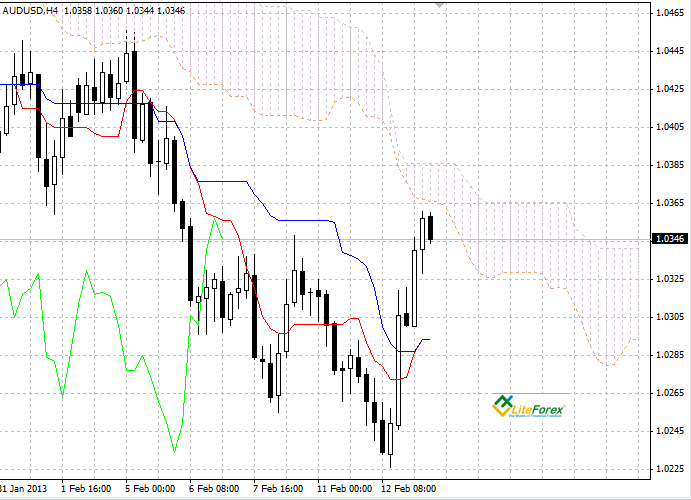Click the 1.0245 price axis label
Image resolution: width=691 pixels, height=500 pixels.
tap(670, 430)
